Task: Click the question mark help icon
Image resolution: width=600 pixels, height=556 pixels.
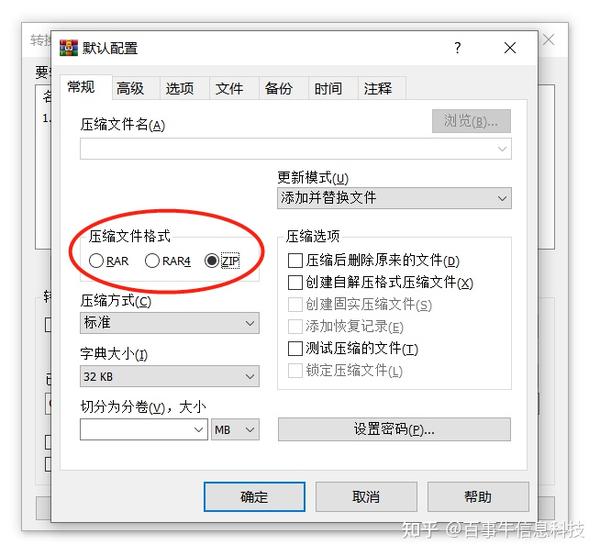Action: click(457, 48)
